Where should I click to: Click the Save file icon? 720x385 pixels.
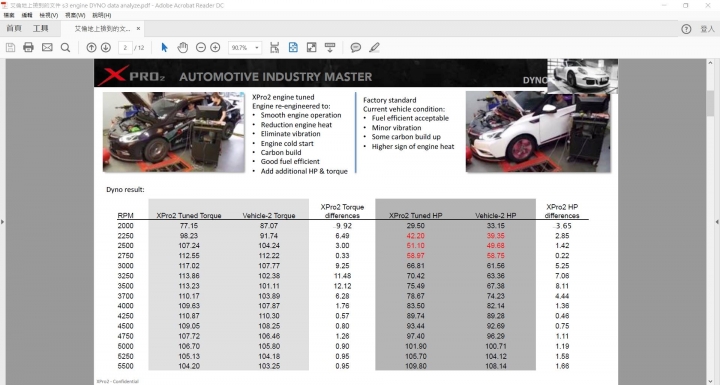point(11,47)
